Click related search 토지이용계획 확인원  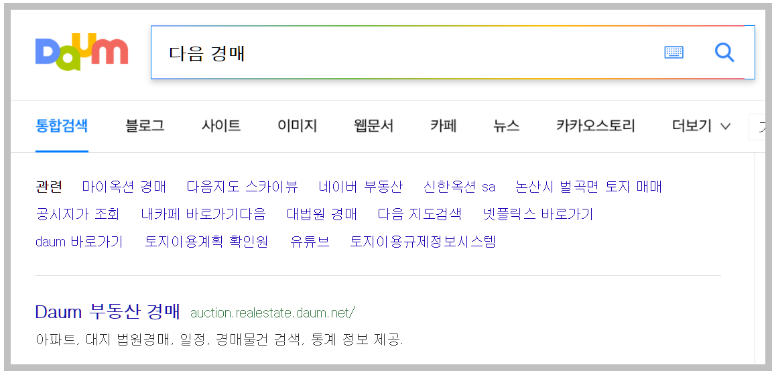click(206, 242)
